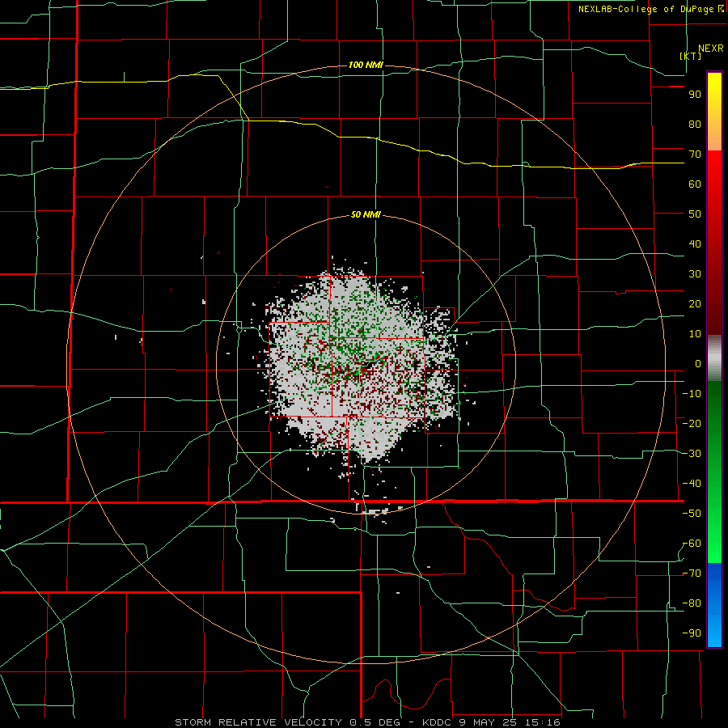
Task: Click the 20 value on velocity scale
Action: pyautogui.click(x=695, y=303)
